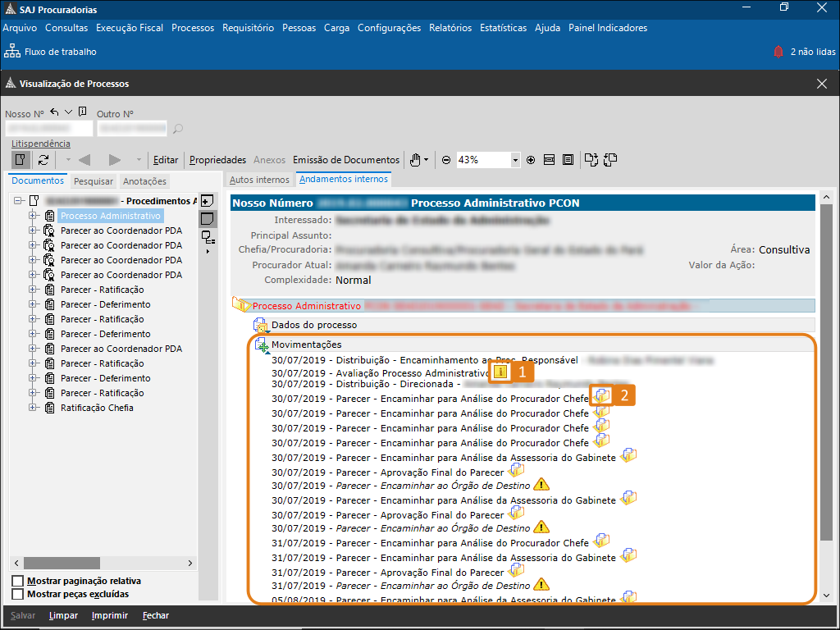Click the Litispendência link

click(x=41, y=144)
